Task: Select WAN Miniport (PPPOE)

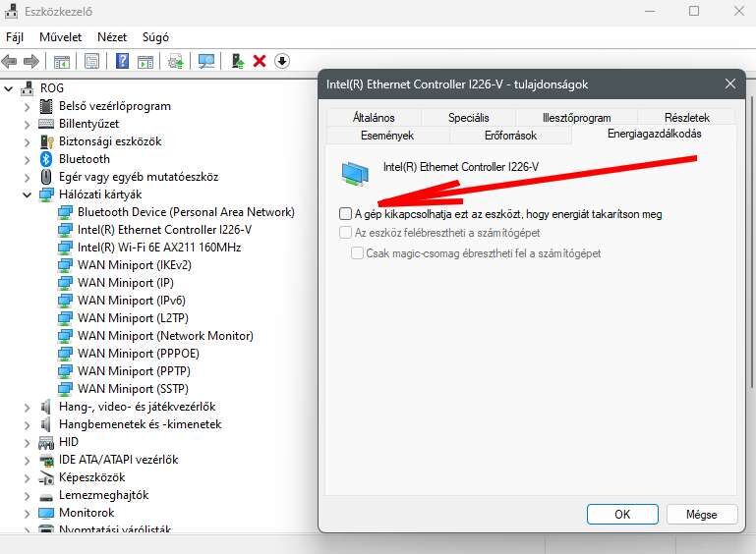Action: [x=139, y=354]
